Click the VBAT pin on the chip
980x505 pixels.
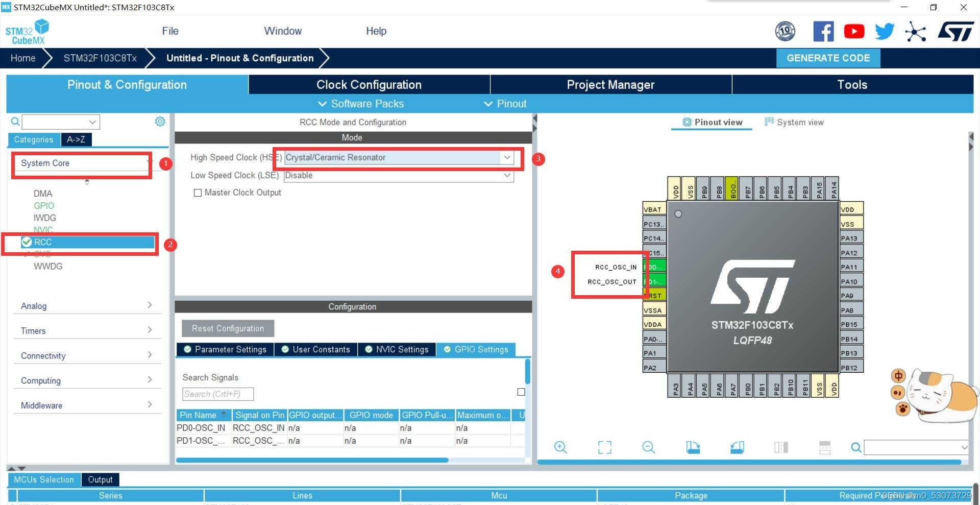(x=655, y=209)
